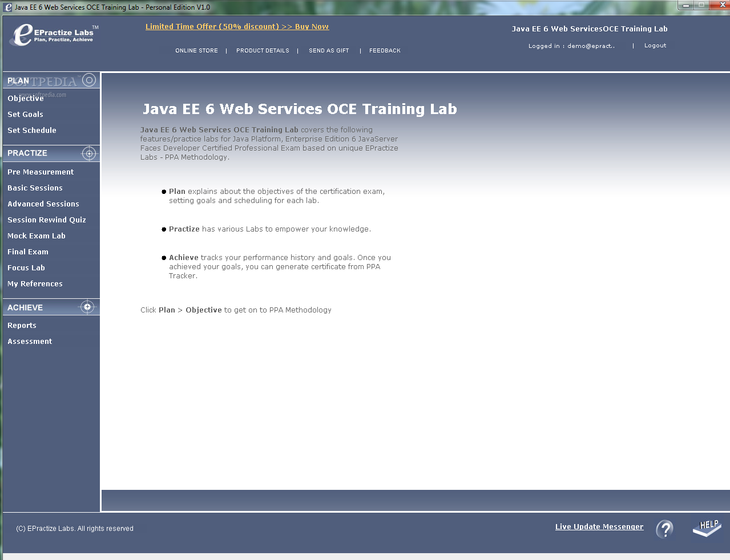Click the main Training Lab heading
This screenshot has width=730, height=560.
point(300,109)
